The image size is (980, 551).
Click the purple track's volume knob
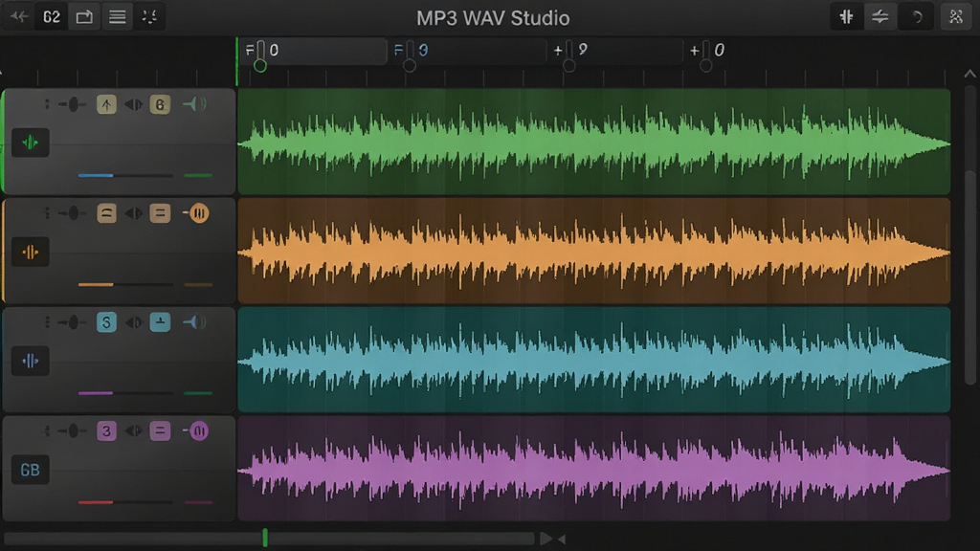tap(73, 431)
